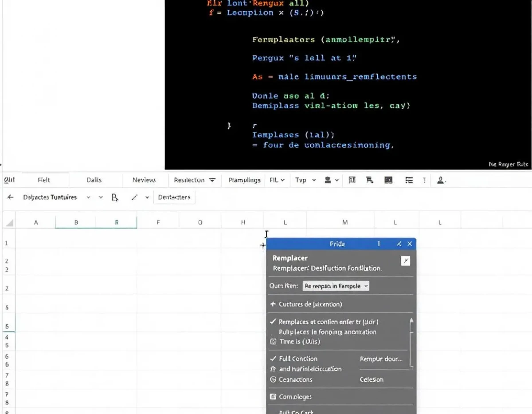The image size is (532, 414).
Task: Open the Re reopao in Pampole dropdown
Action: pyautogui.click(x=336, y=286)
